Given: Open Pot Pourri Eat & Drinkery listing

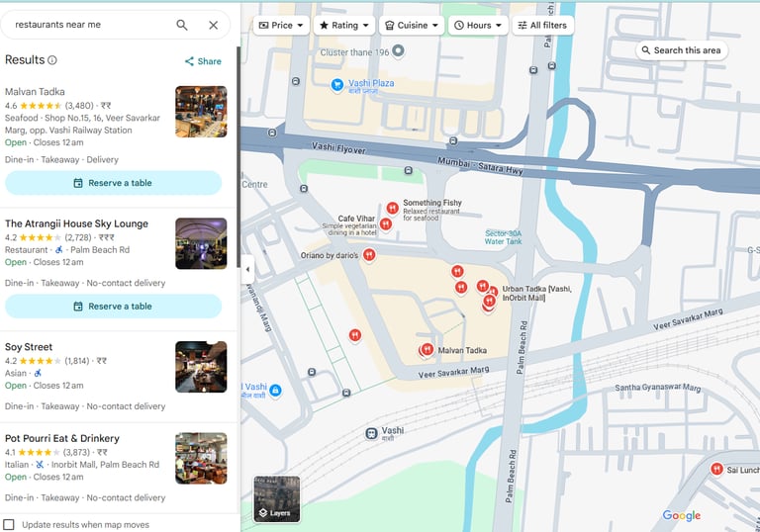Looking at the screenshot, I should [62, 438].
